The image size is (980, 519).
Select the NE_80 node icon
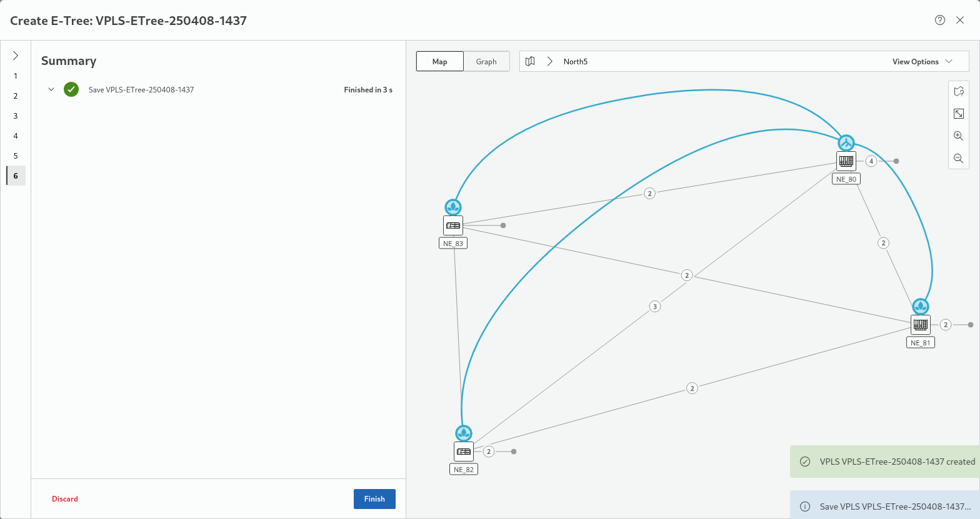tap(846, 161)
